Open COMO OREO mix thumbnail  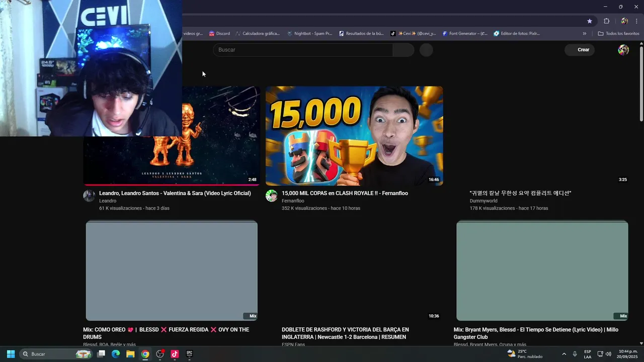click(172, 270)
